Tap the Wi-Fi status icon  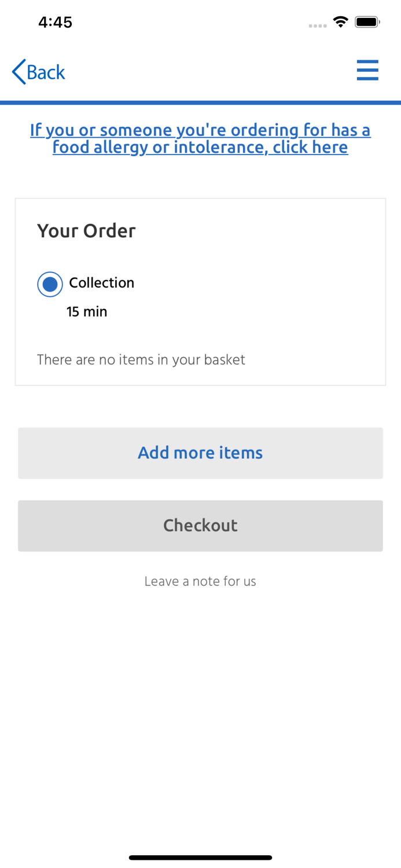340,23
